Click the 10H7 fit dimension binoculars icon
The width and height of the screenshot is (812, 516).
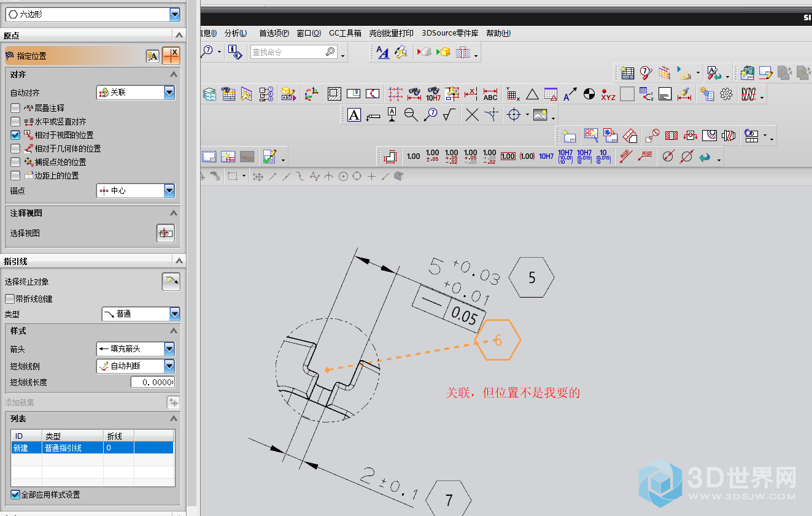tap(433, 94)
